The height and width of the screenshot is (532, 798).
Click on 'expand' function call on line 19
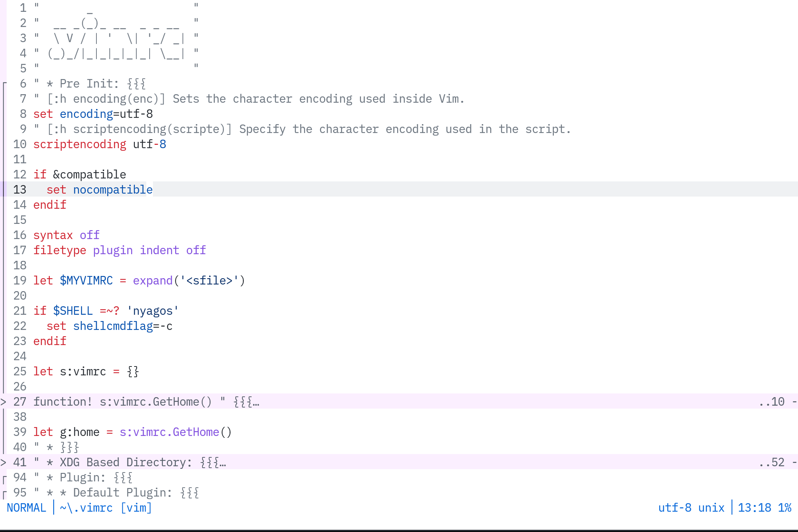pyautogui.click(x=153, y=280)
